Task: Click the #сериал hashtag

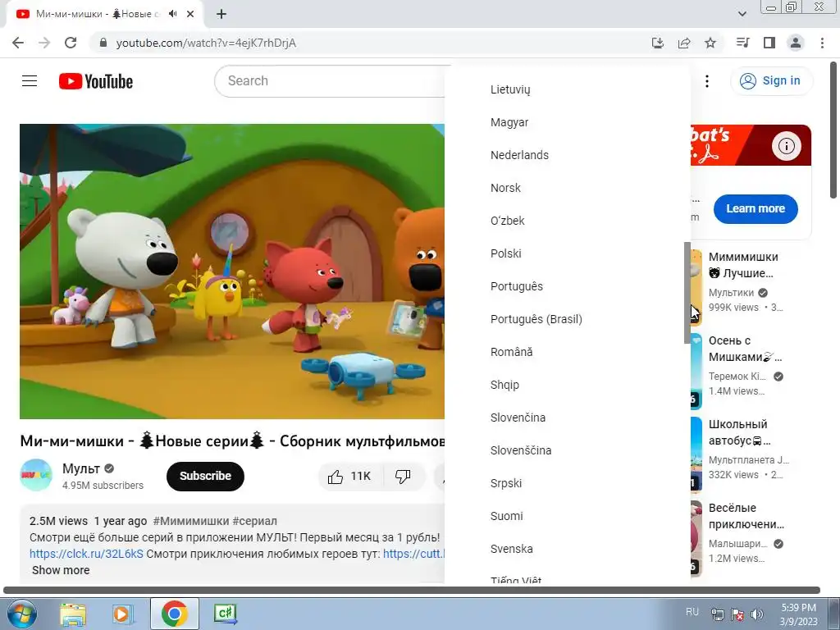Action: [254, 521]
